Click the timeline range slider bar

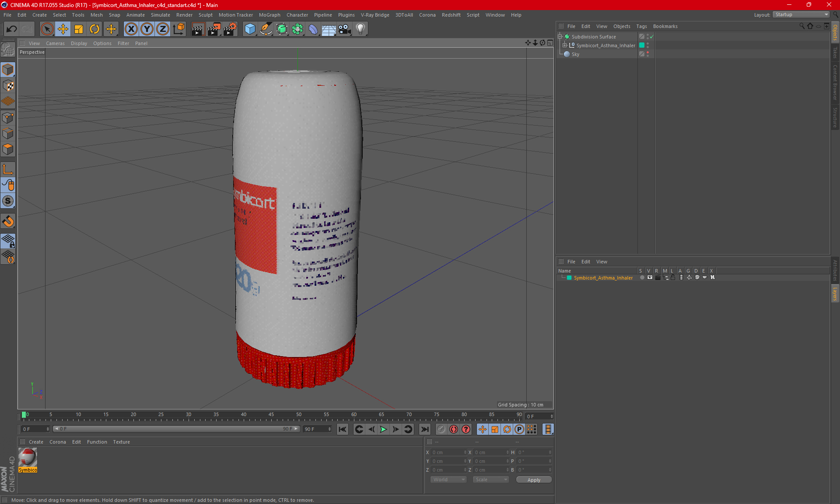[x=176, y=429]
